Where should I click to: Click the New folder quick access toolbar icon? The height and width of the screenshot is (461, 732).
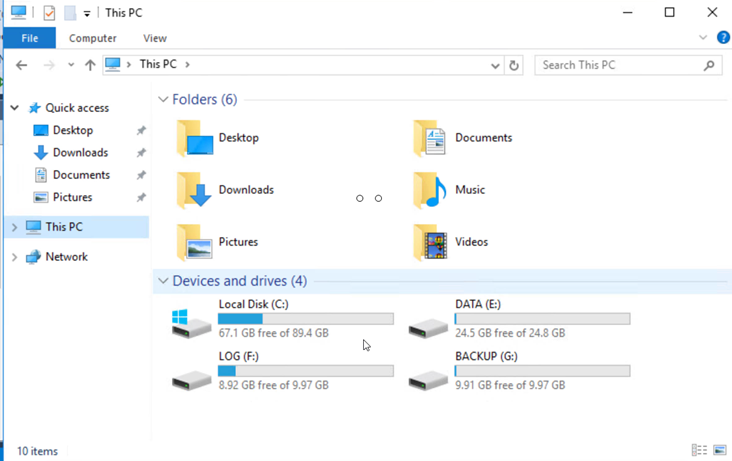[70, 13]
